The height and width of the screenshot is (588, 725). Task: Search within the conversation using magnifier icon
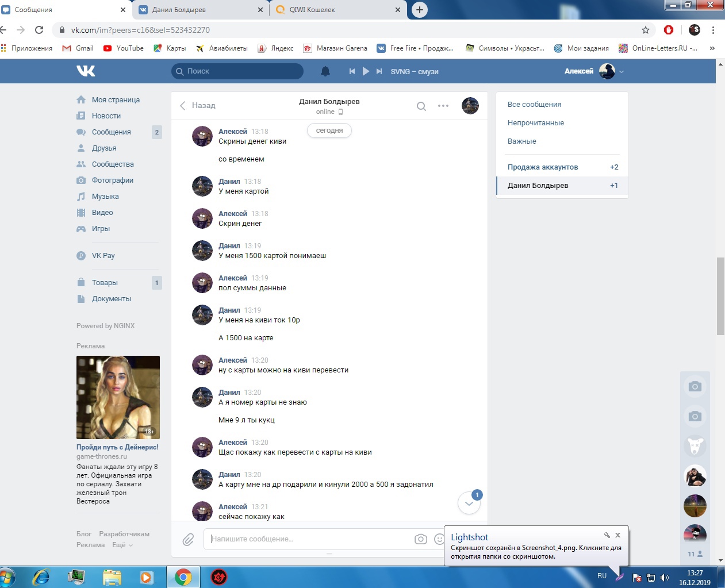pos(421,106)
